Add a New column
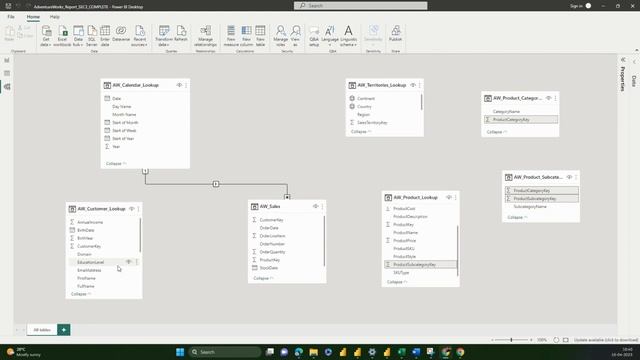This screenshot has width=640, height=360. pos(246,36)
